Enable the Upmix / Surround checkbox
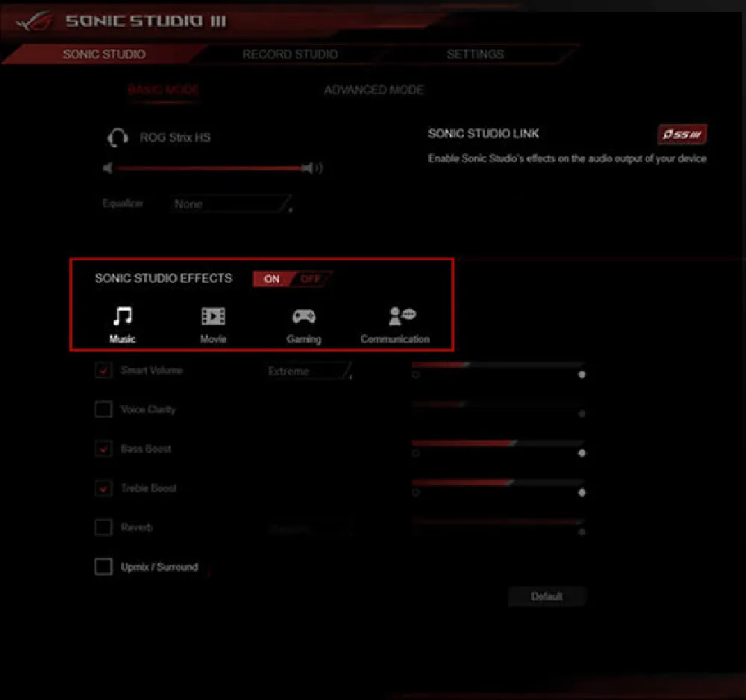746x700 pixels. 104,567
